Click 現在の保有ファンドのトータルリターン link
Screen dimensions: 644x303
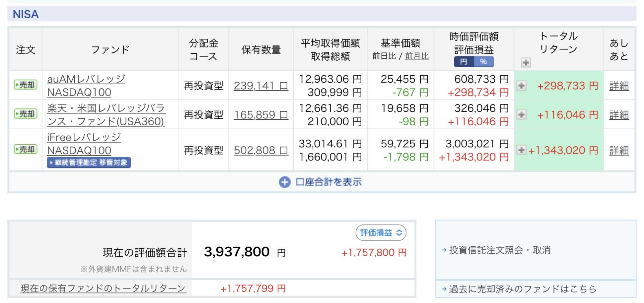click(104, 288)
